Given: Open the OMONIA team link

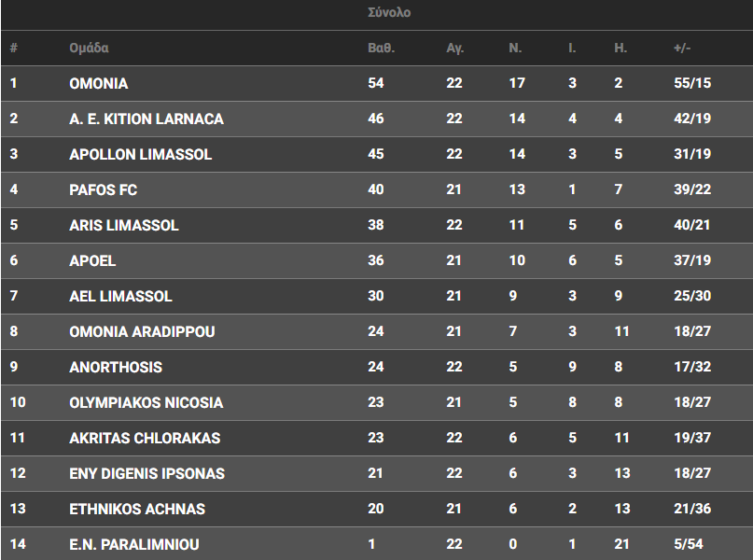Looking at the screenshot, I should pyautogui.click(x=99, y=84).
